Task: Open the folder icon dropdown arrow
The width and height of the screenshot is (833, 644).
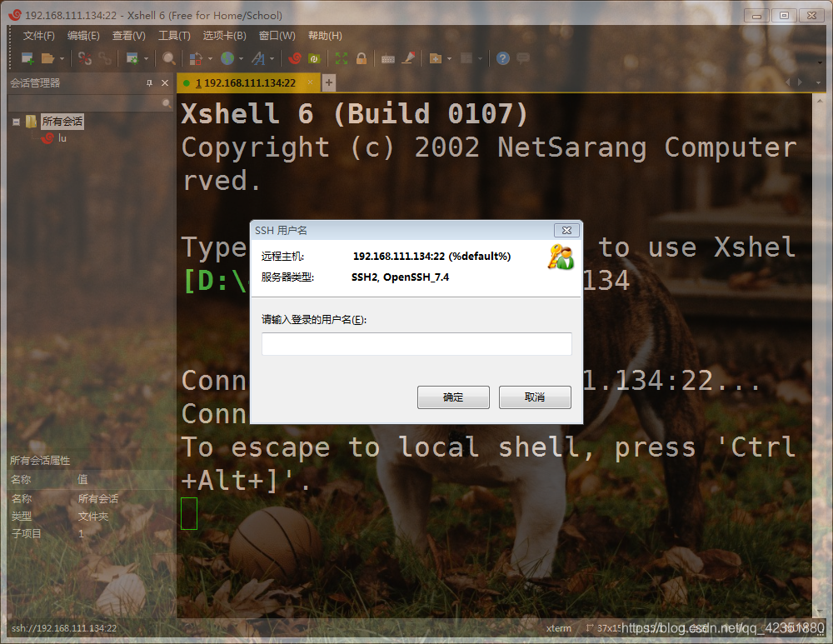Action: [62, 59]
